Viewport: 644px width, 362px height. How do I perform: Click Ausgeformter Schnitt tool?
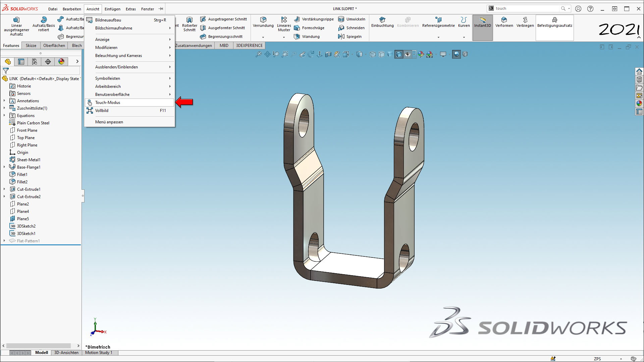click(x=222, y=28)
